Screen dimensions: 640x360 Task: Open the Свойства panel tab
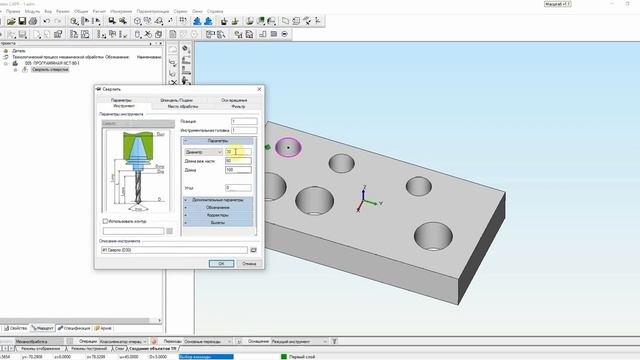tap(16, 328)
